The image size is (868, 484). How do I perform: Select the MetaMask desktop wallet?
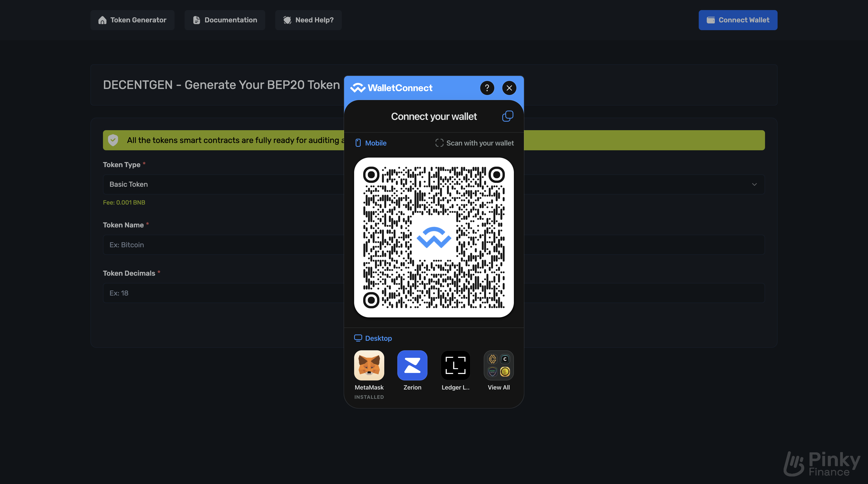(369, 365)
